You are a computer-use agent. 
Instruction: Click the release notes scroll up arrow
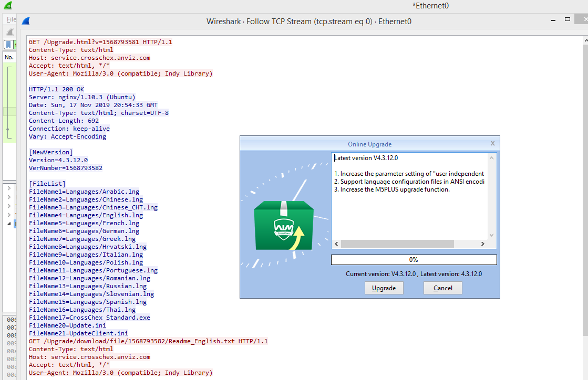click(492, 158)
